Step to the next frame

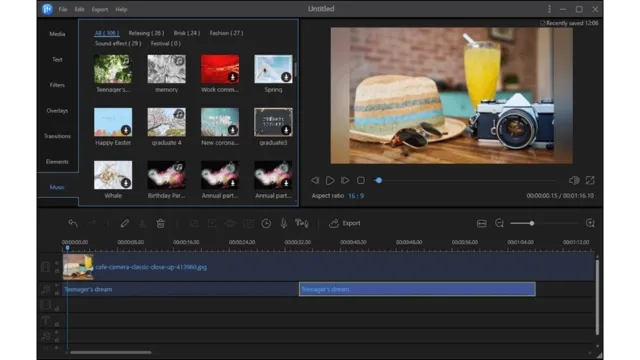(345, 180)
